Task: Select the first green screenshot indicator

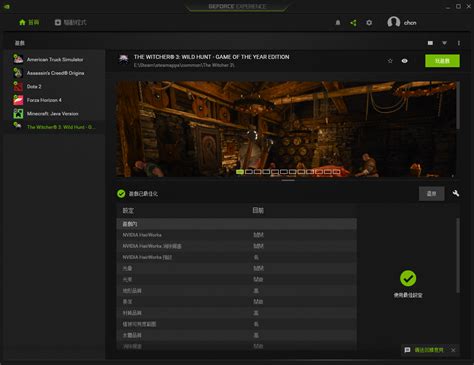Action: pyautogui.click(x=240, y=172)
